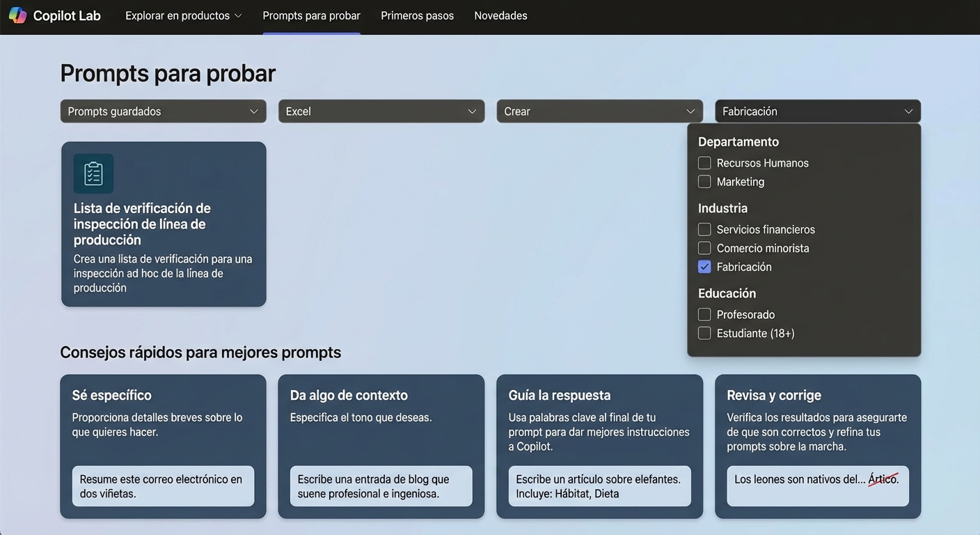Select the Comercio minorista checkbox
The height and width of the screenshot is (535, 980).
point(704,248)
